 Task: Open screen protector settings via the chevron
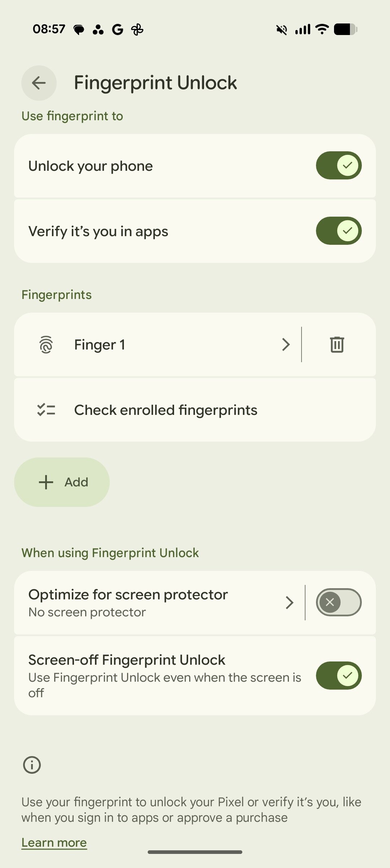[289, 602]
